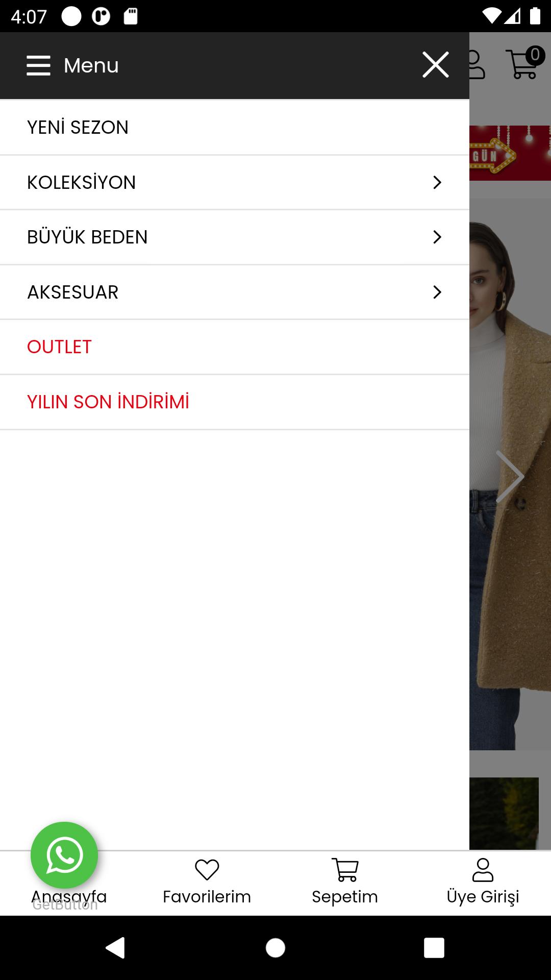Expand the BÜYÜK BEDEN chevron
Viewport: 551px width, 980px height.
(x=437, y=237)
